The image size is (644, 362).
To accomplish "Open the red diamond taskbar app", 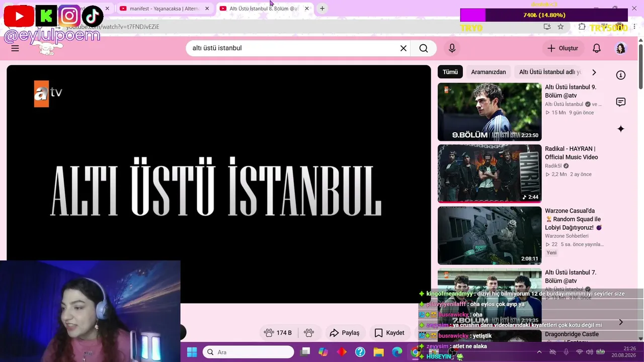I will pos(342,352).
